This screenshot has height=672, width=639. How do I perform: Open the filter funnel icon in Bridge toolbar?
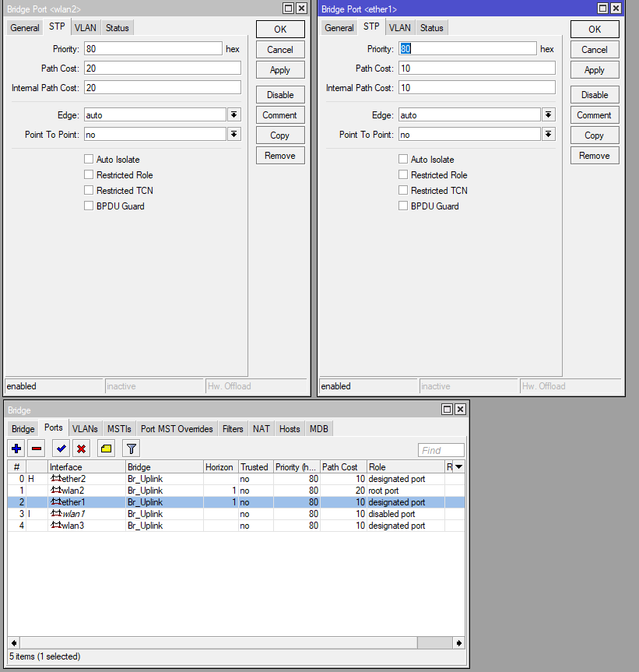(x=131, y=449)
